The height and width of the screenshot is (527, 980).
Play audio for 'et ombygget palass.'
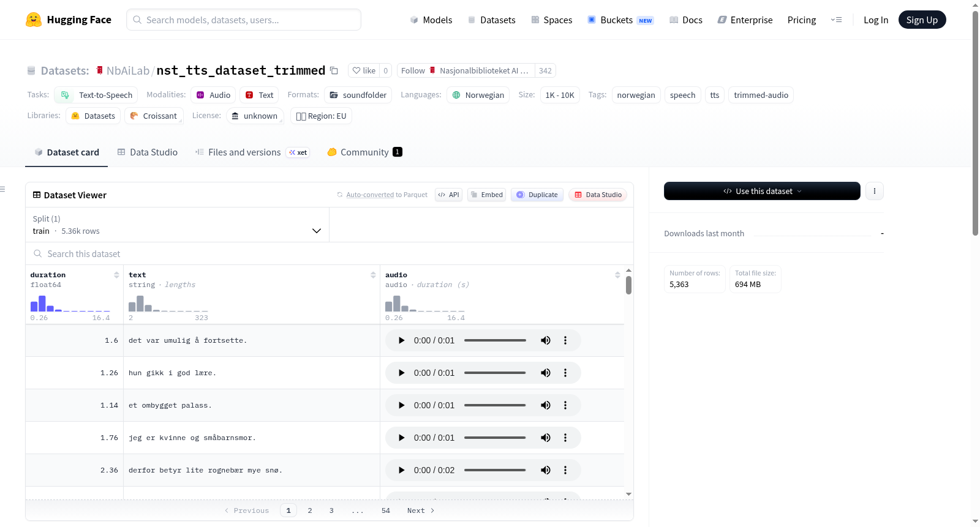(x=401, y=405)
